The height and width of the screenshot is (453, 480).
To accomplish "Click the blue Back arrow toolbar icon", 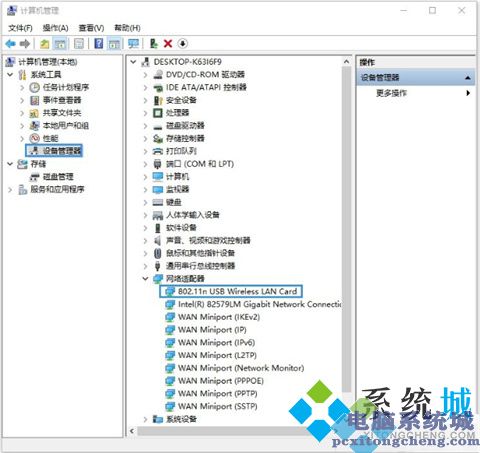I will [11, 44].
